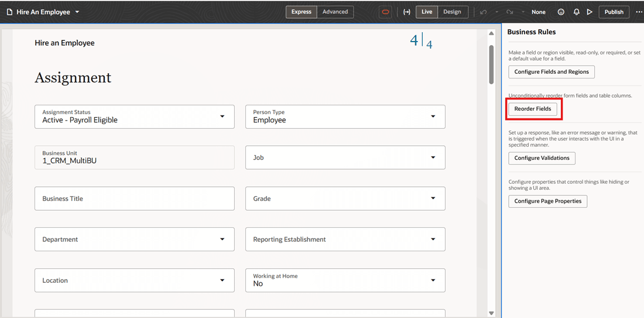Image resolution: width=644 pixels, height=318 pixels.
Task: Click Configure Page Properties button
Action: pos(548,201)
